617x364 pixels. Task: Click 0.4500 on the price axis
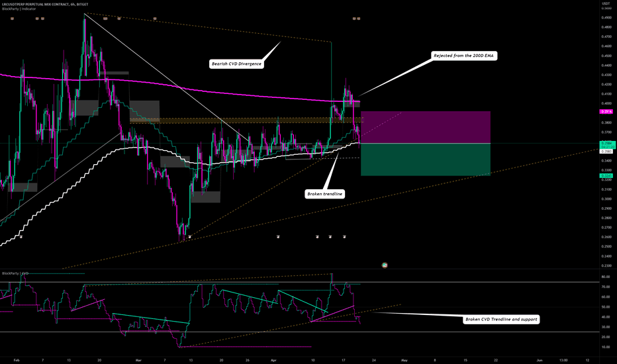pyautogui.click(x=606, y=56)
